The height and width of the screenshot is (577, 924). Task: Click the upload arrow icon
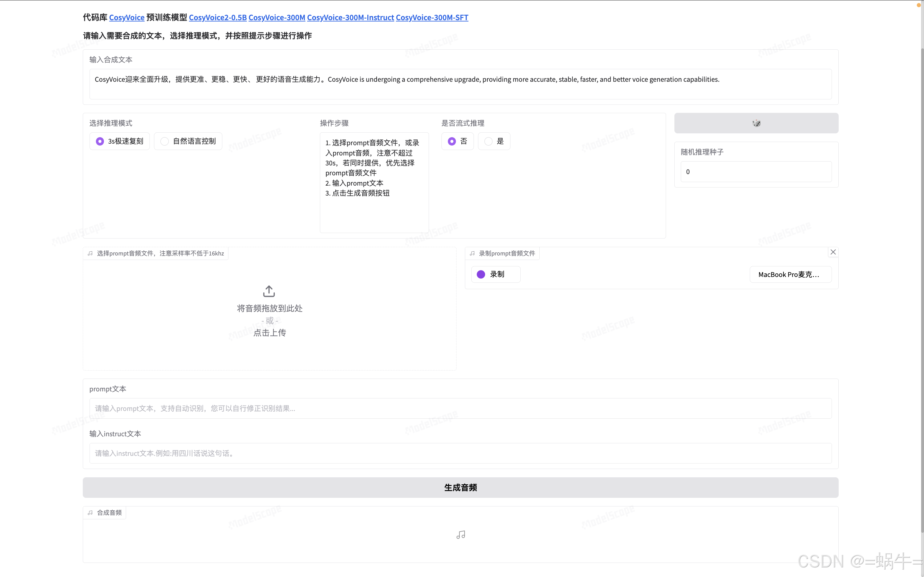click(x=269, y=291)
